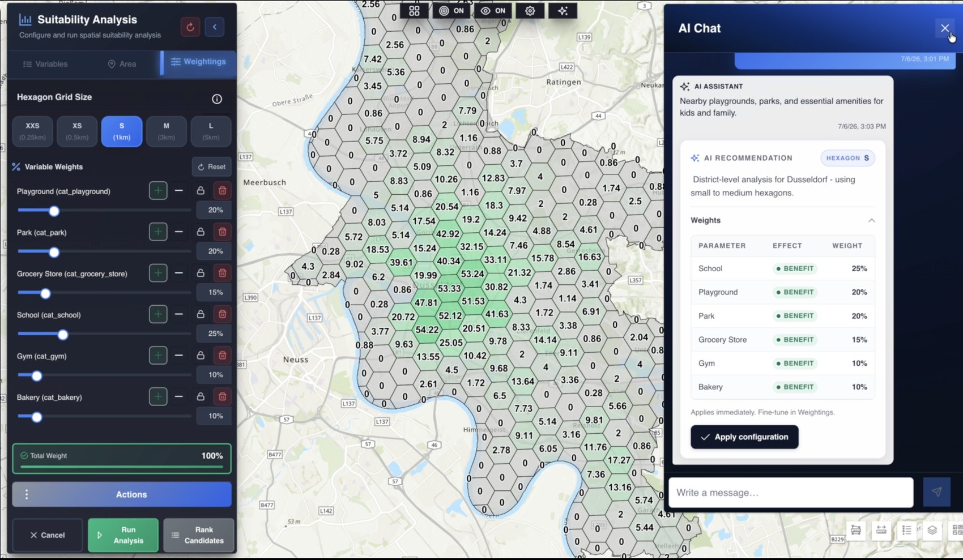Click Run Analysis button

(123, 535)
